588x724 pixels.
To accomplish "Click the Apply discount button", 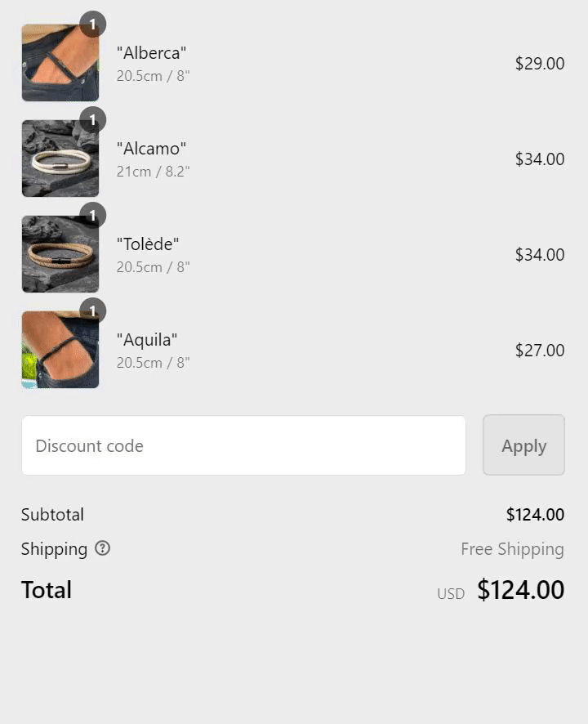I will (523, 445).
